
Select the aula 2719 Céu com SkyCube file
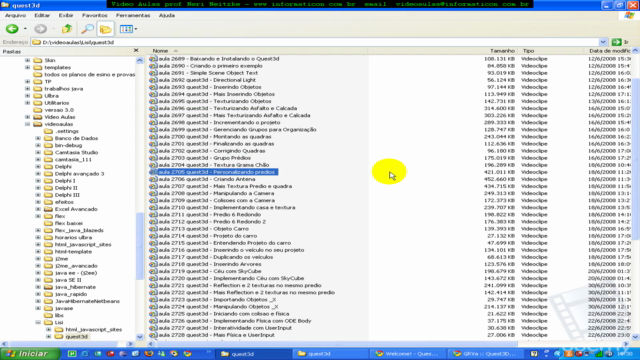[209, 271]
